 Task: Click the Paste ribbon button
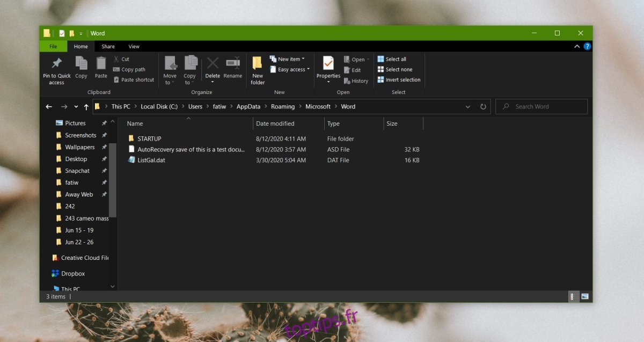coord(101,68)
